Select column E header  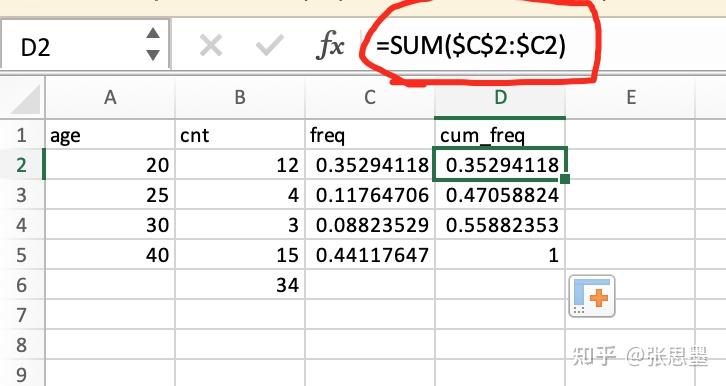click(x=631, y=97)
